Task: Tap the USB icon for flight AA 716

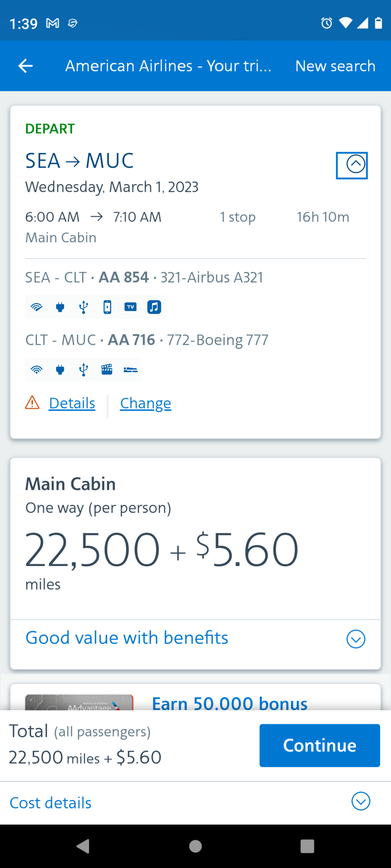Action: tap(83, 370)
